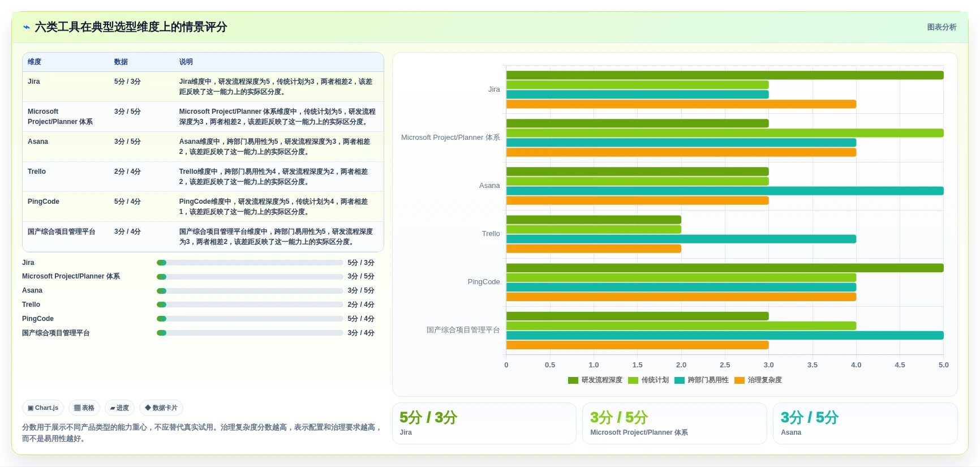Viewport: 980px width, 467px height.
Task: Toggle 治理复杂度 legend swatch
Action: click(x=740, y=380)
